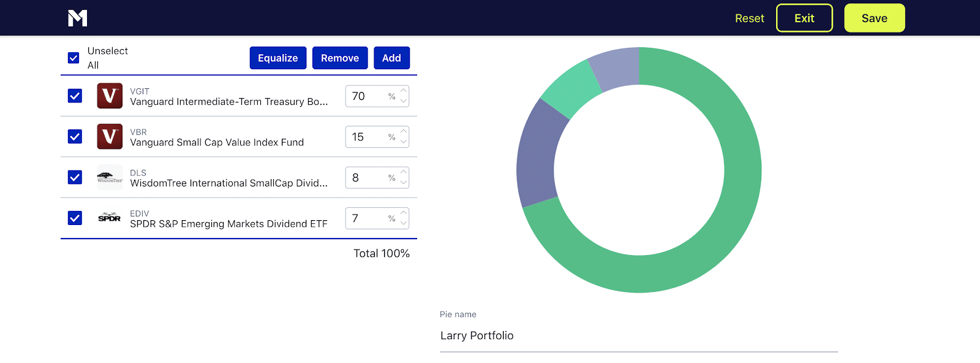The image size is (980, 363).
Task: Click the DLS ticker label
Action: [x=138, y=173]
